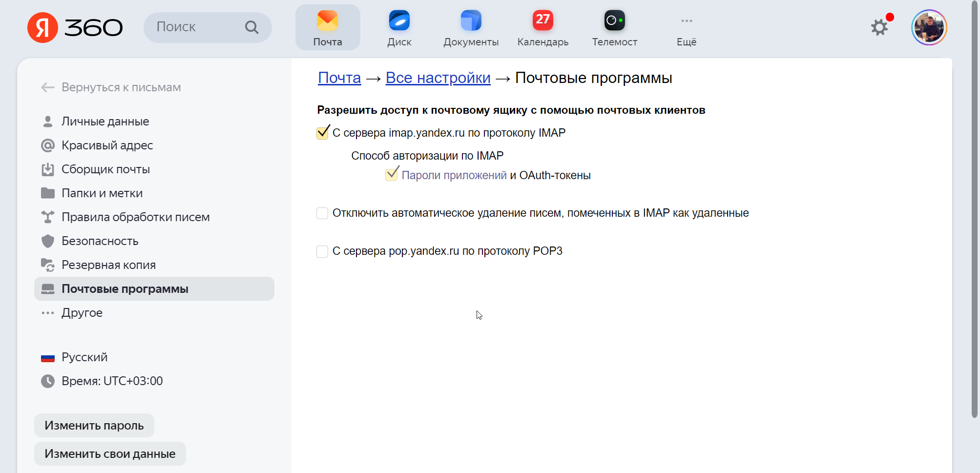
Task: Click the user profile avatar
Action: (x=929, y=27)
